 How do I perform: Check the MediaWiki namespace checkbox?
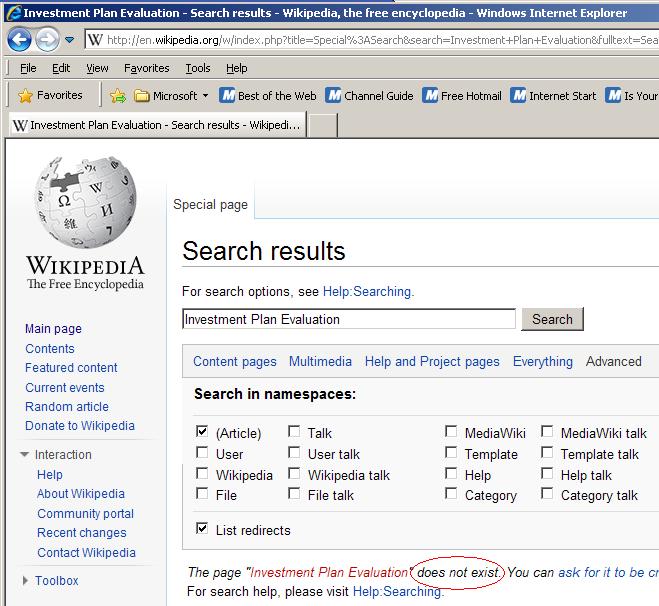(451, 431)
